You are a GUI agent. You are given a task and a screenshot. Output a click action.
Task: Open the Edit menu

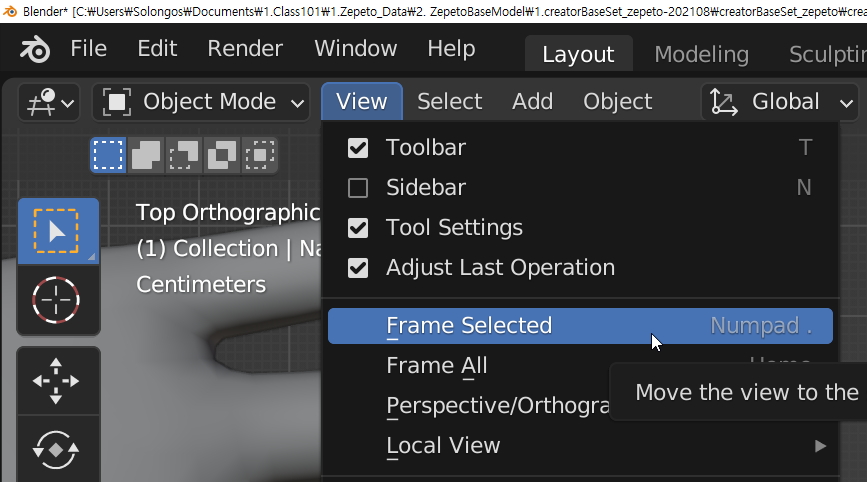157,49
